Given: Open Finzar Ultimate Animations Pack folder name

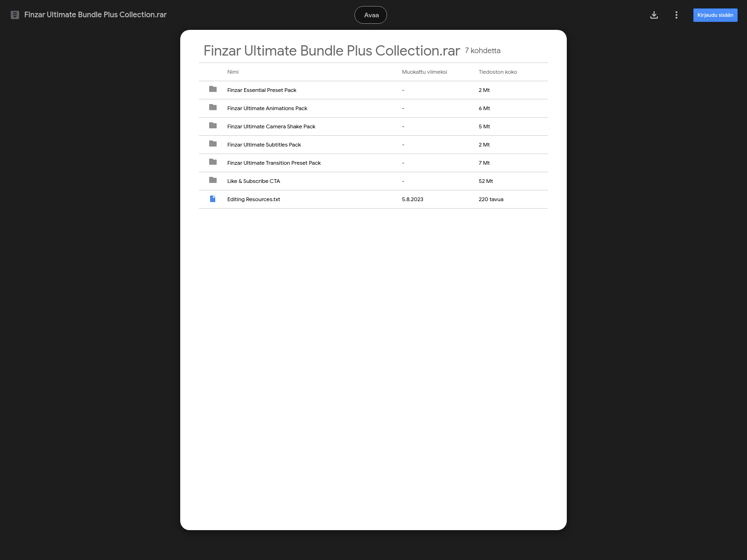Looking at the screenshot, I should [x=268, y=108].
